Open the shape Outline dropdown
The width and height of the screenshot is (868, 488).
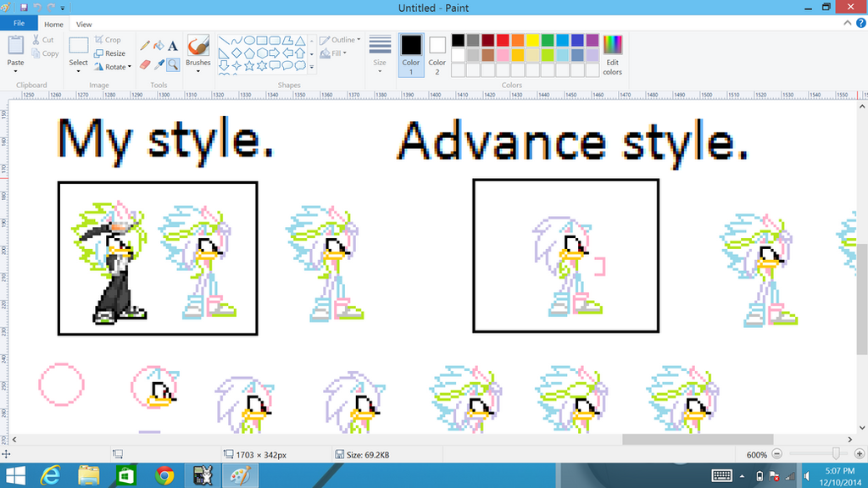click(x=340, y=40)
